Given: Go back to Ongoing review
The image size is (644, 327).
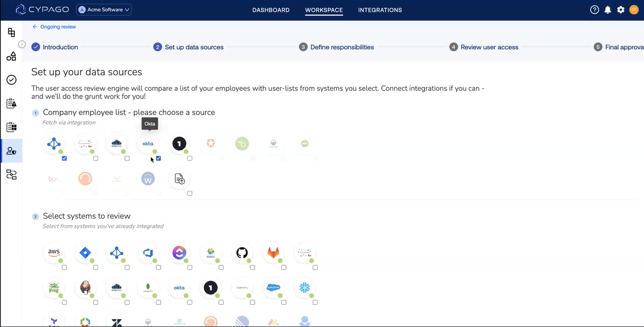Looking at the screenshot, I should 54,27.
